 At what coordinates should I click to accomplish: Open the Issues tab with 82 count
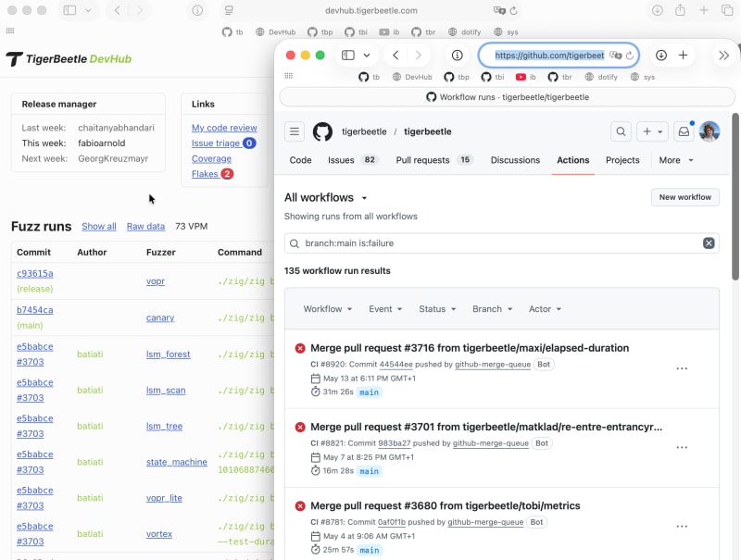pos(353,160)
